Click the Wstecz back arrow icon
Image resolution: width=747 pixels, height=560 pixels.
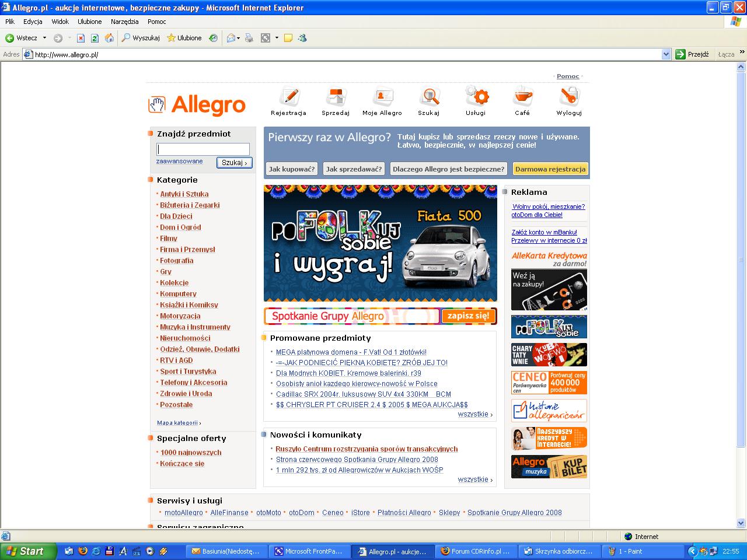(9, 38)
